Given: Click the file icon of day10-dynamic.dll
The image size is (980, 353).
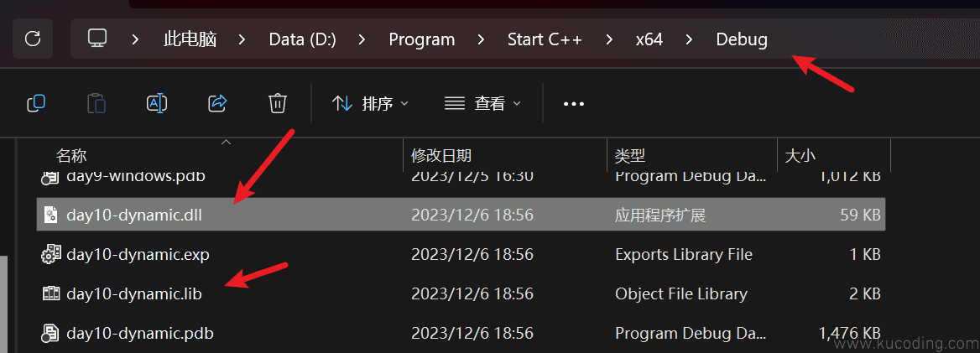Looking at the screenshot, I should coord(50,215).
